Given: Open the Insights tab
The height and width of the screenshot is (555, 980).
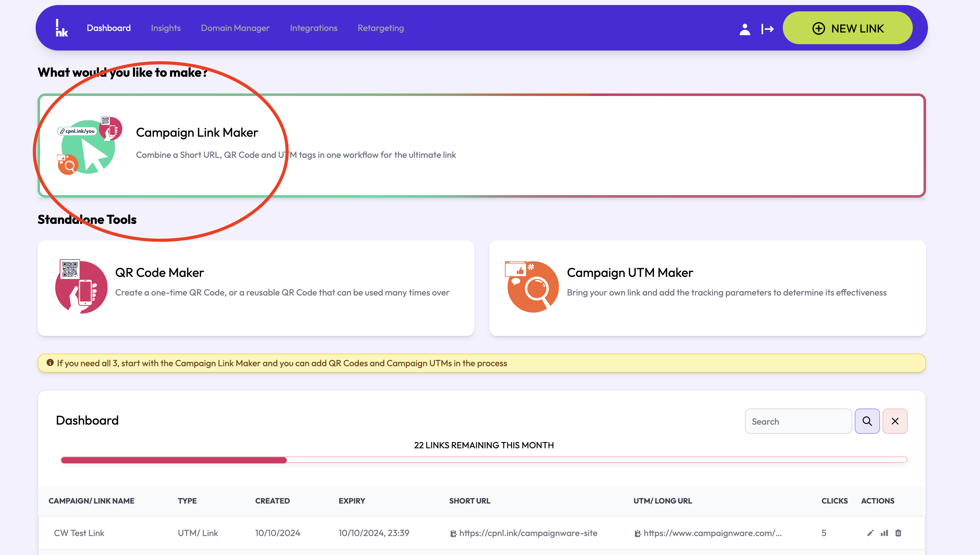Looking at the screenshot, I should click(x=165, y=28).
